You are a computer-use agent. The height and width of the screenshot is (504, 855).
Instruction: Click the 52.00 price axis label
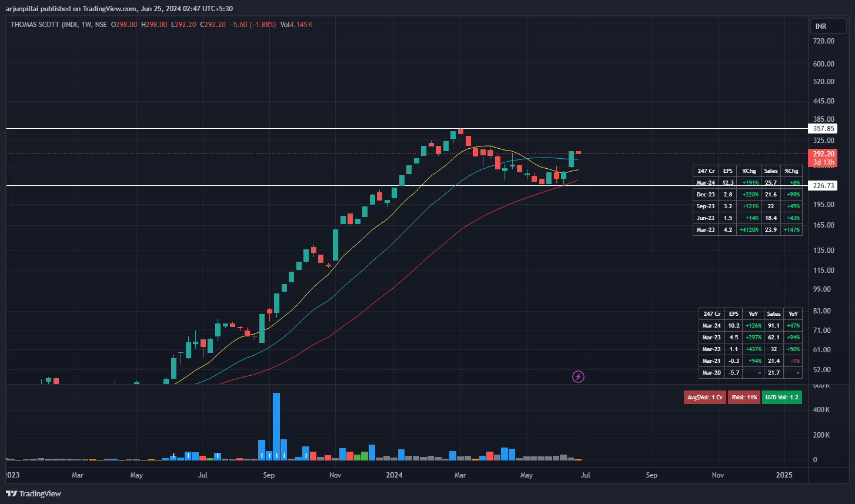click(821, 370)
